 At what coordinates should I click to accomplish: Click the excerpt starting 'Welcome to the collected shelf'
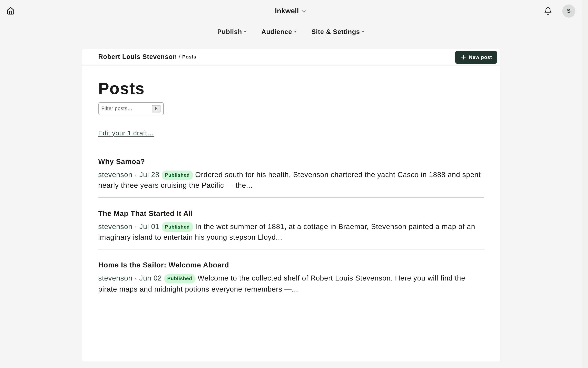pos(282,284)
